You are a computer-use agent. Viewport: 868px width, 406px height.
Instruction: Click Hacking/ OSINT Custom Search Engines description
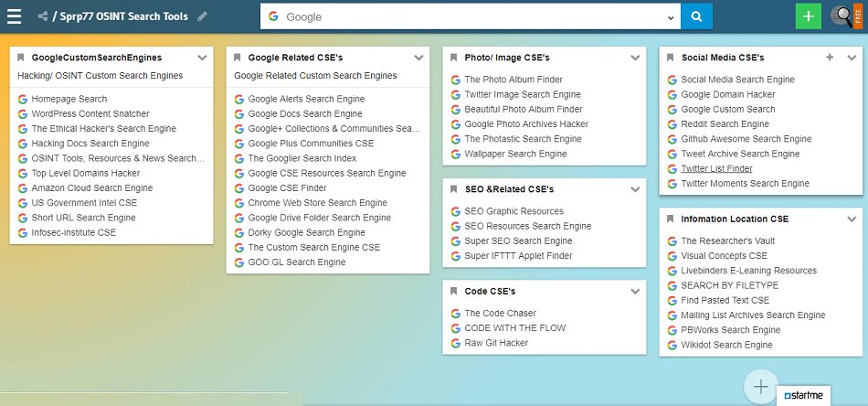pos(101,75)
